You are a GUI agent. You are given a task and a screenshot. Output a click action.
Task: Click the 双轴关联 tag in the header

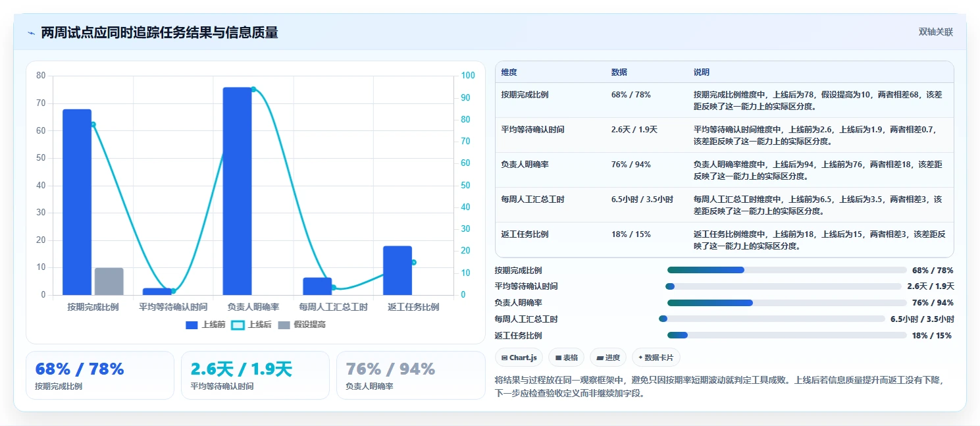tap(935, 32)
